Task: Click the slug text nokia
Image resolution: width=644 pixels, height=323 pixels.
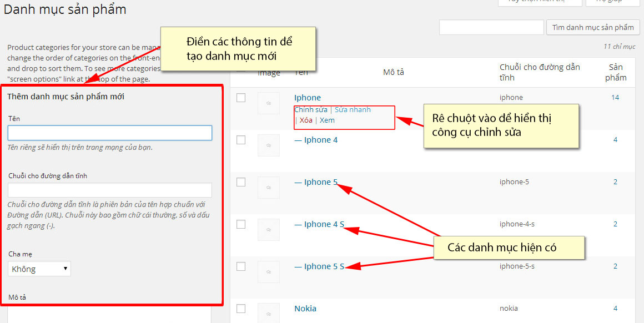Action: (x=509, y=309)
